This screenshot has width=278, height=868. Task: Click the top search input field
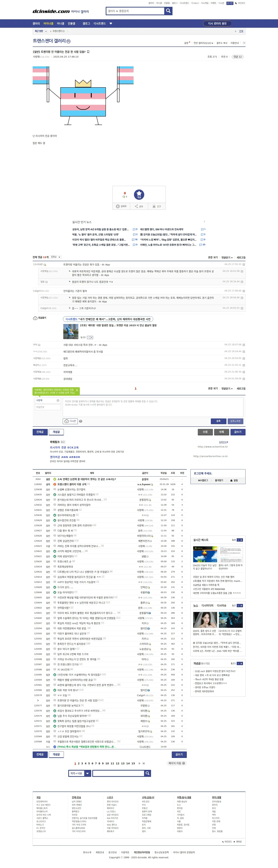coord(135,11)
